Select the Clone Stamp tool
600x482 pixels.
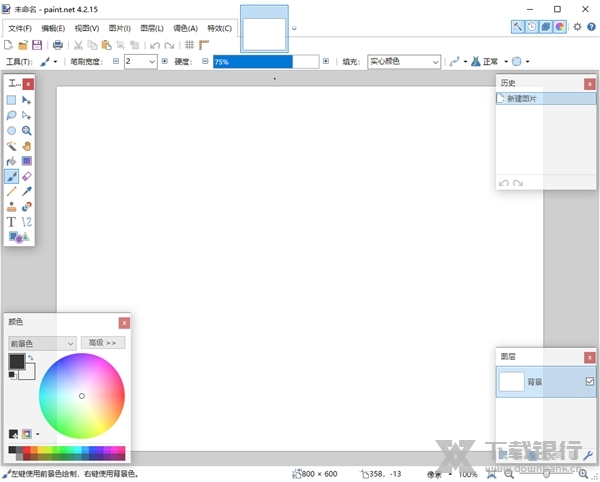[x=11, y=207]
